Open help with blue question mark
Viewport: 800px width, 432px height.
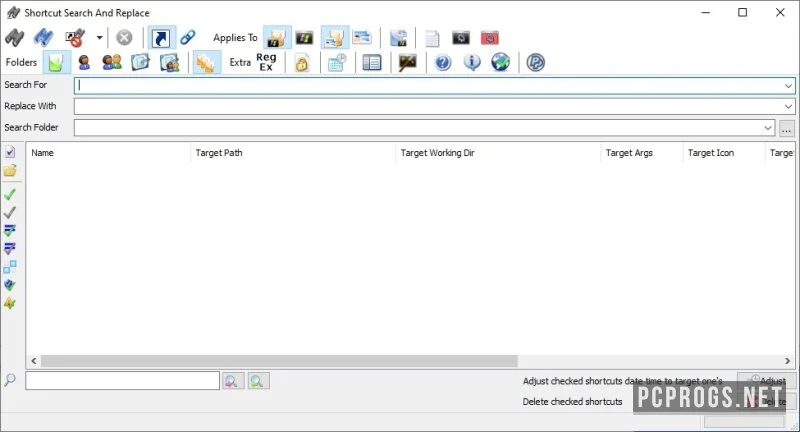tap(443, 63)
